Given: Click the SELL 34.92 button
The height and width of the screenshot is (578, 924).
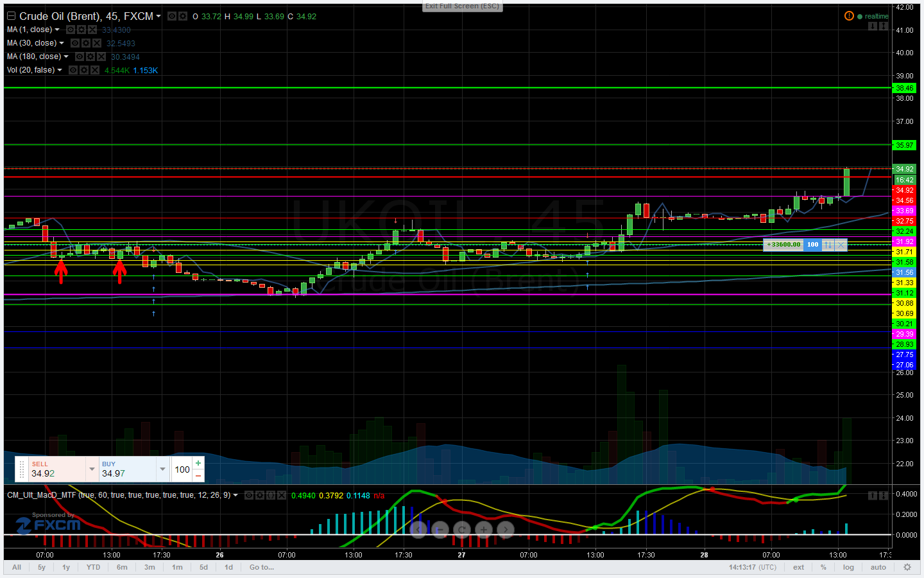Looking at the screenshot, I should [56, 469].
